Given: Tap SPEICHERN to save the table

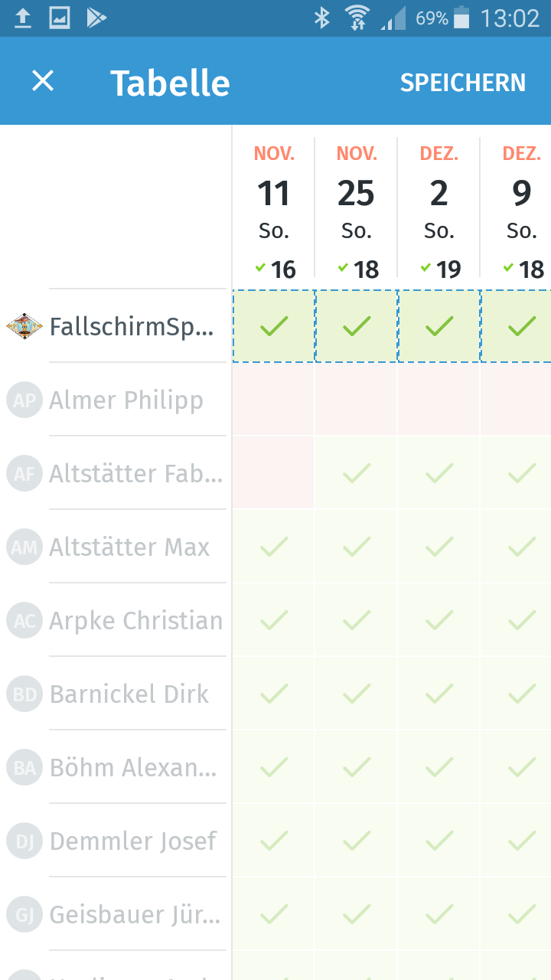Looking at the screenshot, I should point(463,82).
